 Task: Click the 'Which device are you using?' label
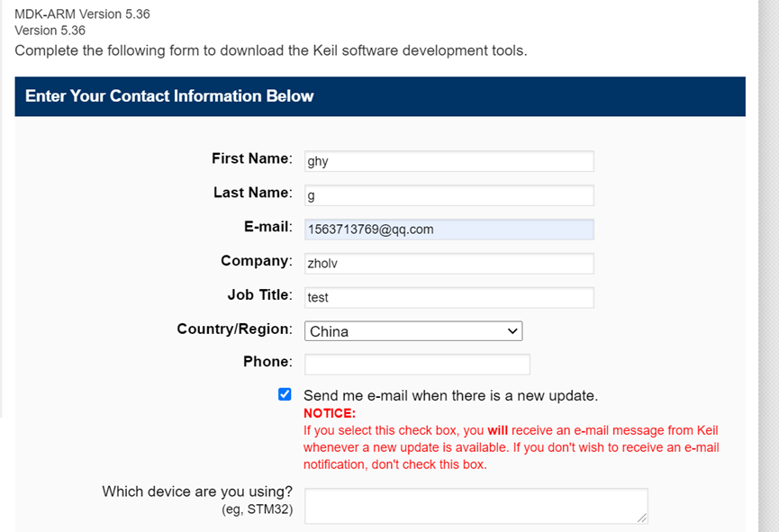click(x=197, y=491)
